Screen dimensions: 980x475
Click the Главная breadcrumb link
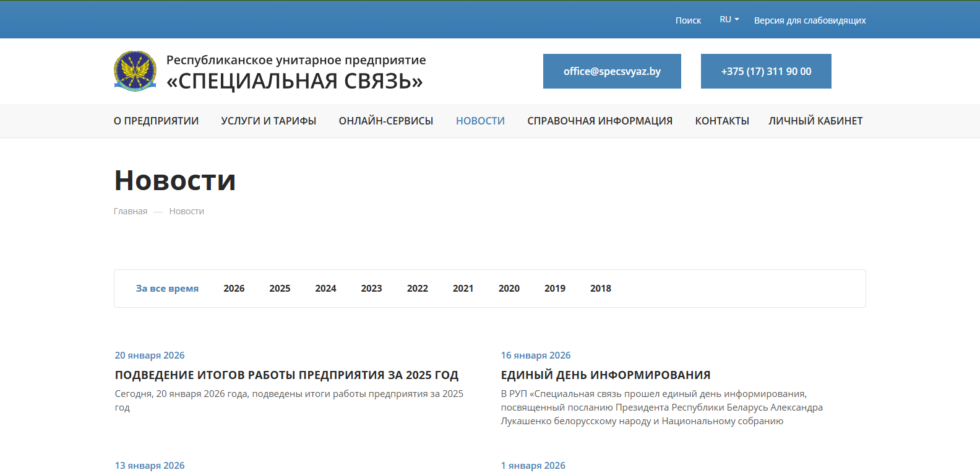(x=131, y=211)
